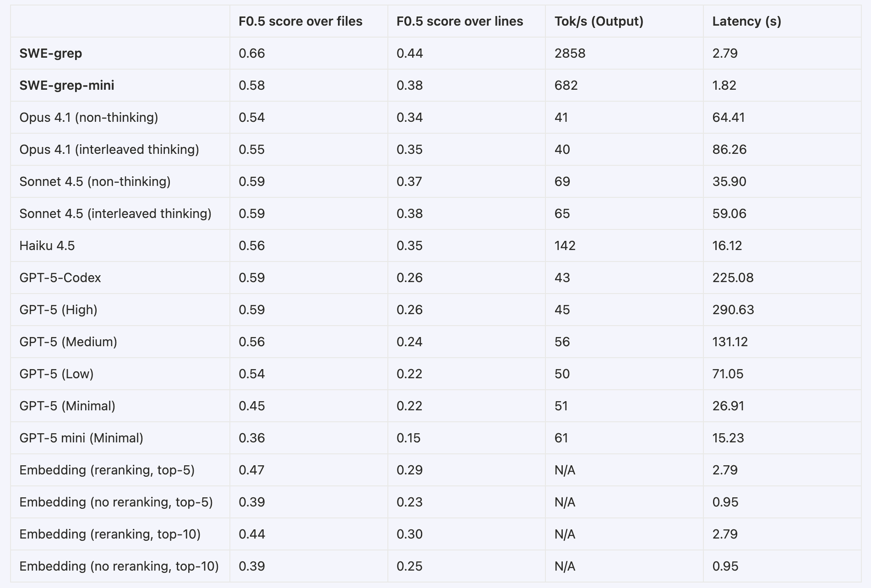Image resolution: width=871 pixels, height=588 pixels.
Task: Click the GPT-5 (High) Tok/s value 45
Action: click(x=562, y=310)
